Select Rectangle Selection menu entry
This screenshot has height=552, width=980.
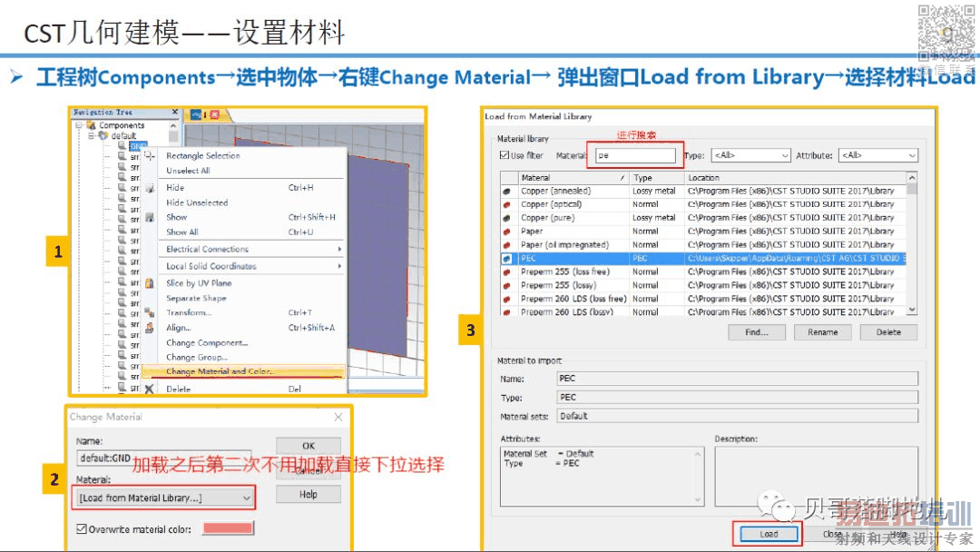tap(203, 155)
